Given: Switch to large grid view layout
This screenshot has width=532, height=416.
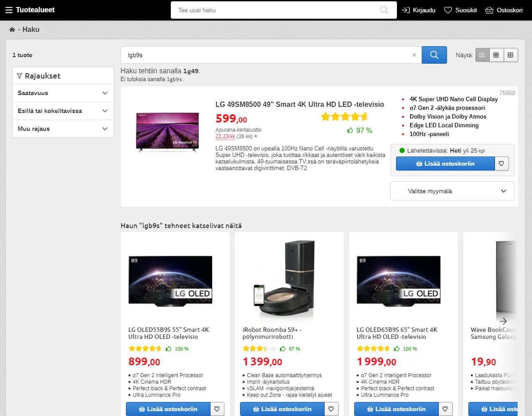Looking at the screenshot, I should (x=511, y=55).
